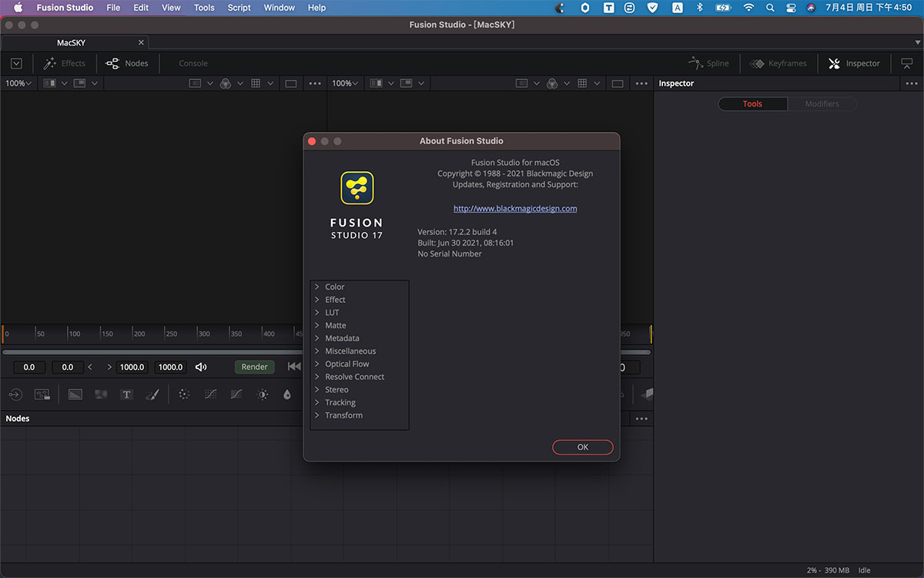
Task: Toggle color channels icon in left viewer
Action: tap(226, 83)
